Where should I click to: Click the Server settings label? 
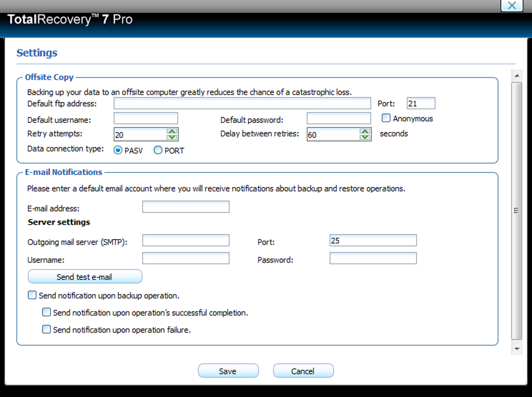tap(59, 222)
